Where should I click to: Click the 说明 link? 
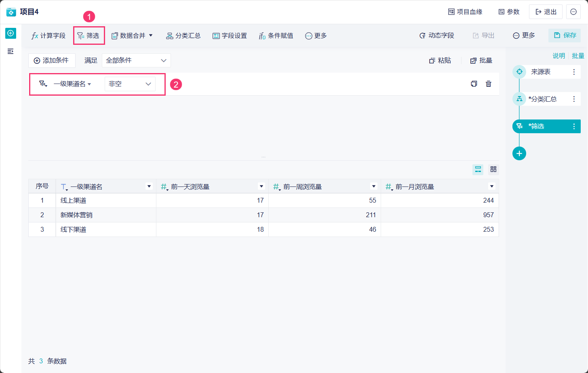[x=558, y=56]
